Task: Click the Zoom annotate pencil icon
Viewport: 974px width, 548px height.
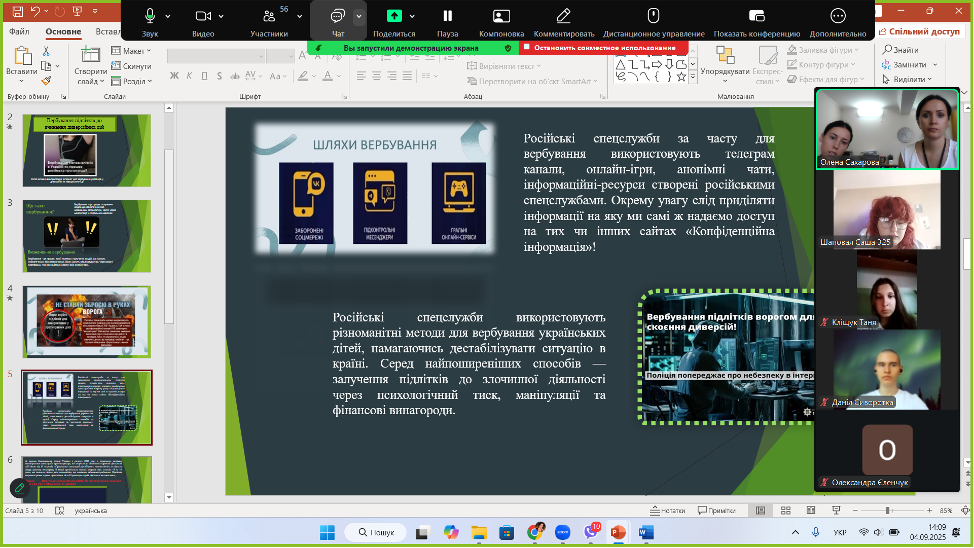Action: [563, 17]
